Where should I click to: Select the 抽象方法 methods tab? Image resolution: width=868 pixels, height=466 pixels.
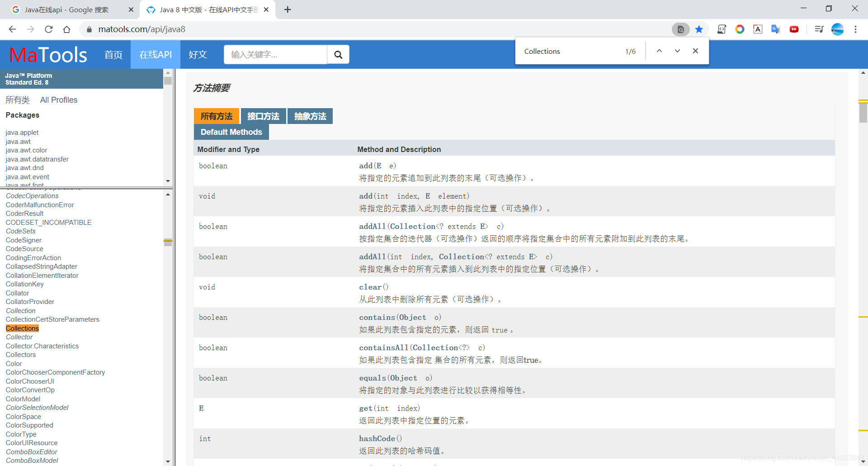310,116
